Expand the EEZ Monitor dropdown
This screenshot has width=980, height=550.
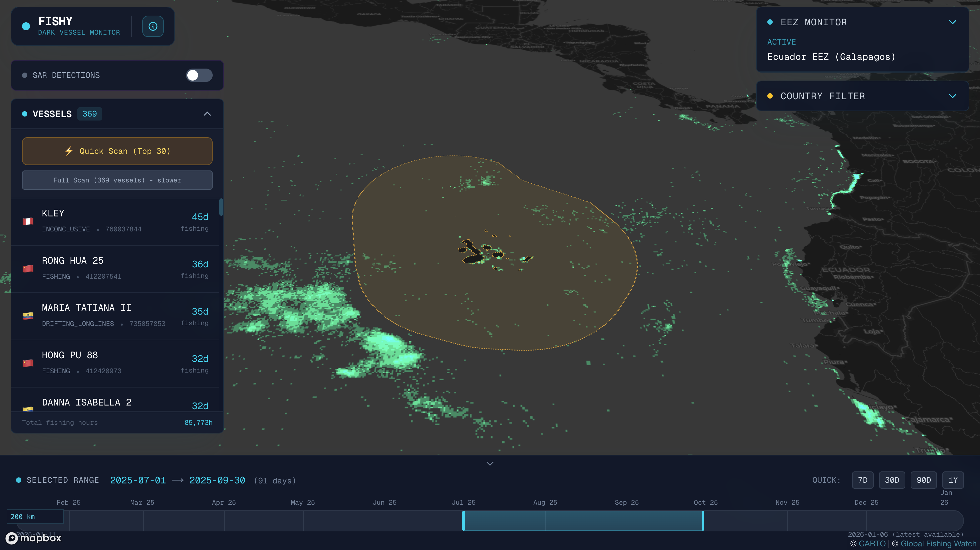tap(952, 22)
